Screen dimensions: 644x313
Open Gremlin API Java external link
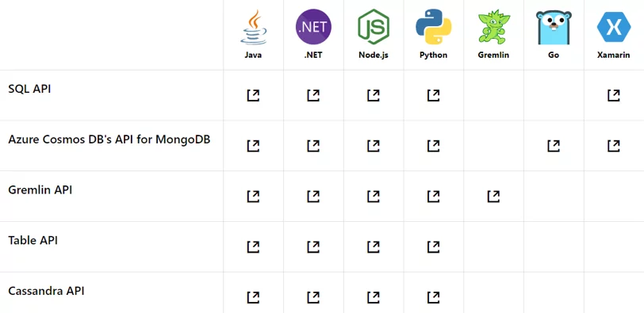click(x=254, y=197)
